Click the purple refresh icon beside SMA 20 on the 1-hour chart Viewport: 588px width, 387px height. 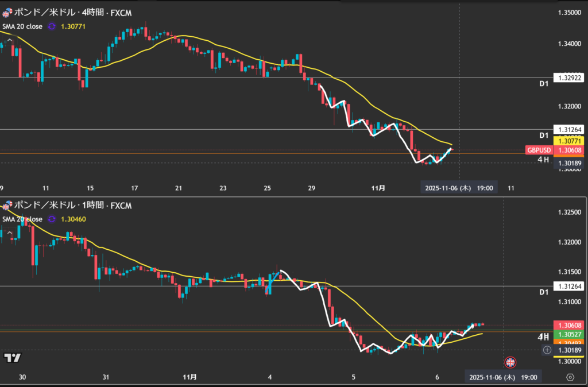pyautogui.click(x=52, y=219)
